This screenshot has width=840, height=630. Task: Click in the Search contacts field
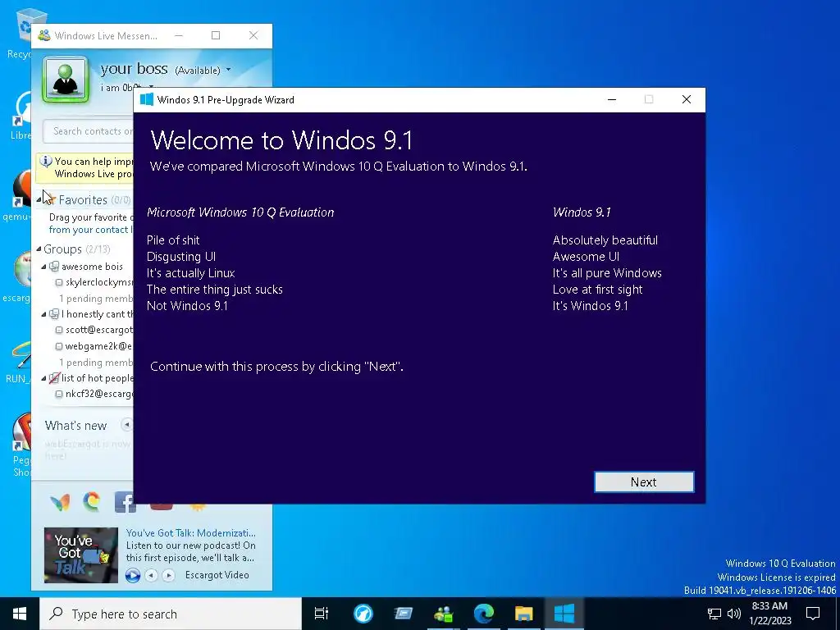[x=89, y=131]
